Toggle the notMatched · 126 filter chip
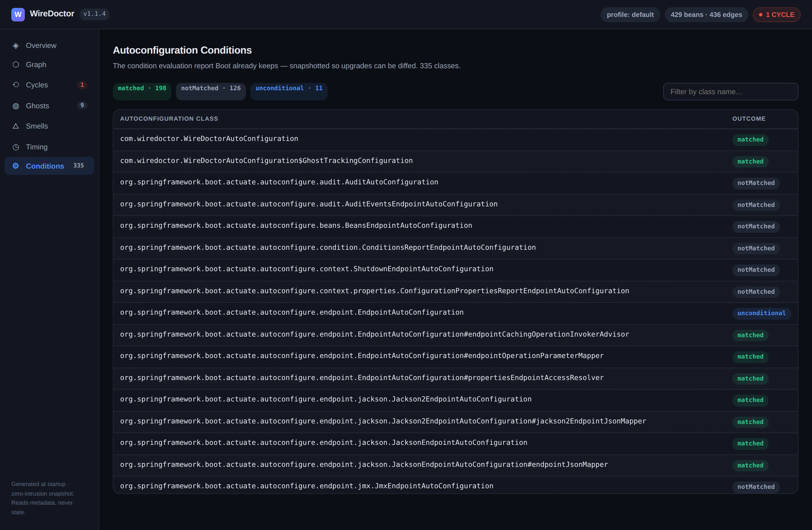 tap(211, 91)
